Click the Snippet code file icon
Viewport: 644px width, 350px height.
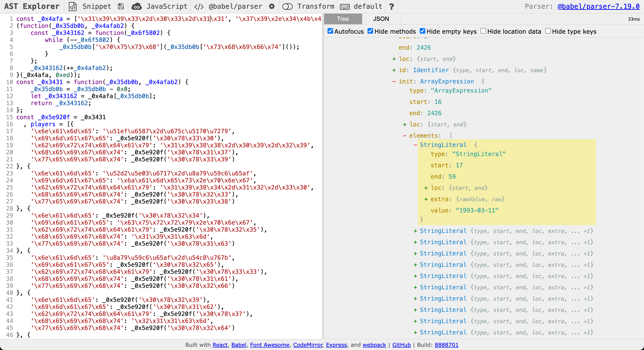72,7
